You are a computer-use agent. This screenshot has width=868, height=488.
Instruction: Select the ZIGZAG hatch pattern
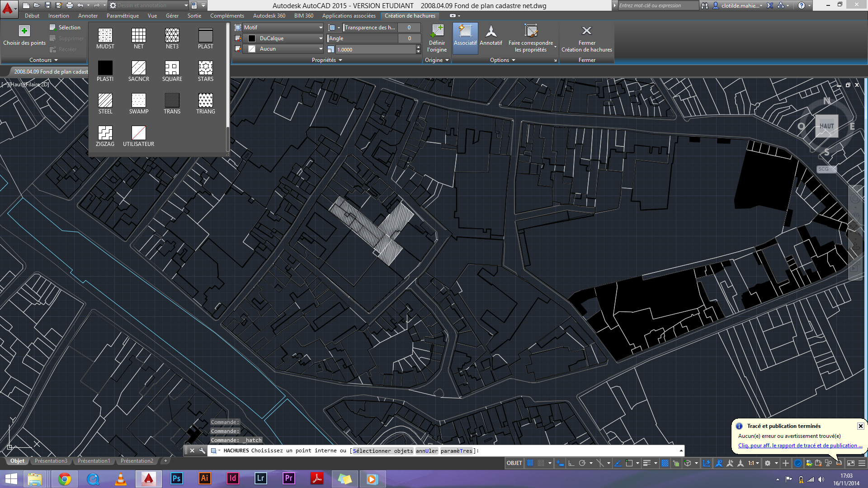pyautogui.click(x=105, y=136)
